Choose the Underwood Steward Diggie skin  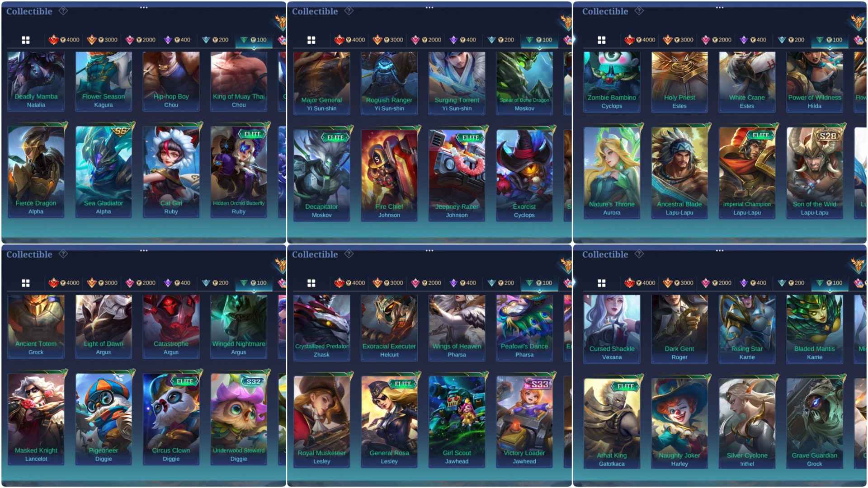point(239,419)
